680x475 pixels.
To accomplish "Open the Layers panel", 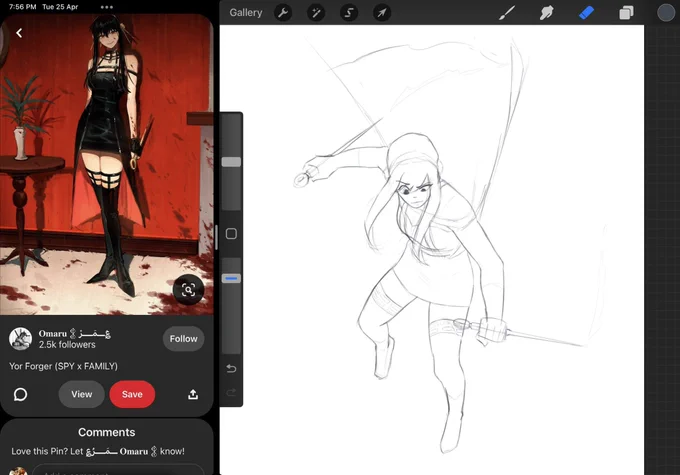I will click(x=626, y=13).
